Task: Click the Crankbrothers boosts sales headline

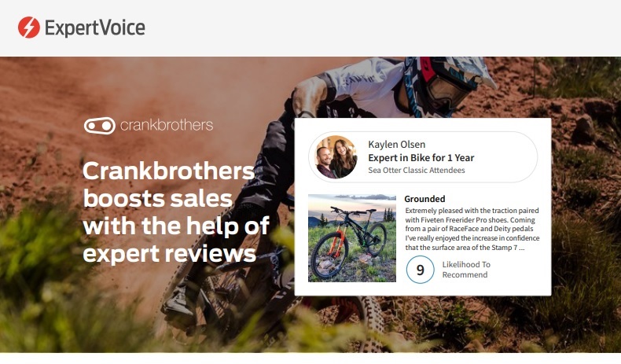Action: [x=176, y=212]
